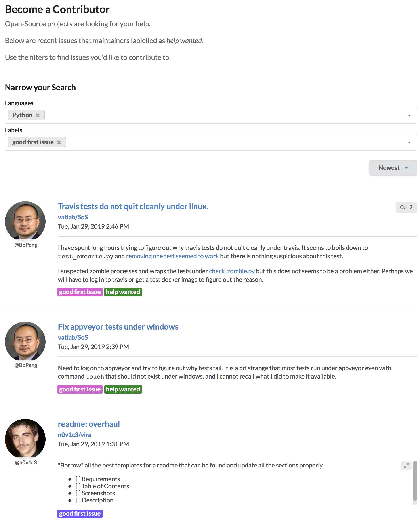Screen dimensions: 420x523
Task: Visit the vatlab/SoS repository
Action: (x=73, y=217)
